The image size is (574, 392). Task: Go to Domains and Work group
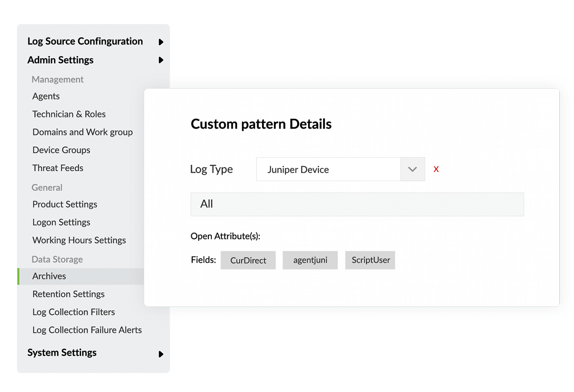(x=83, y=132)
